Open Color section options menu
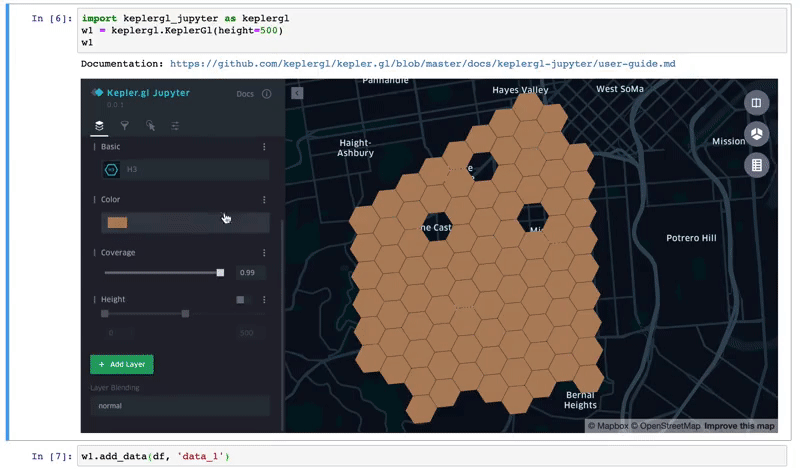The height and width of the screenshot is (472, 800). (x=264, y=200)
